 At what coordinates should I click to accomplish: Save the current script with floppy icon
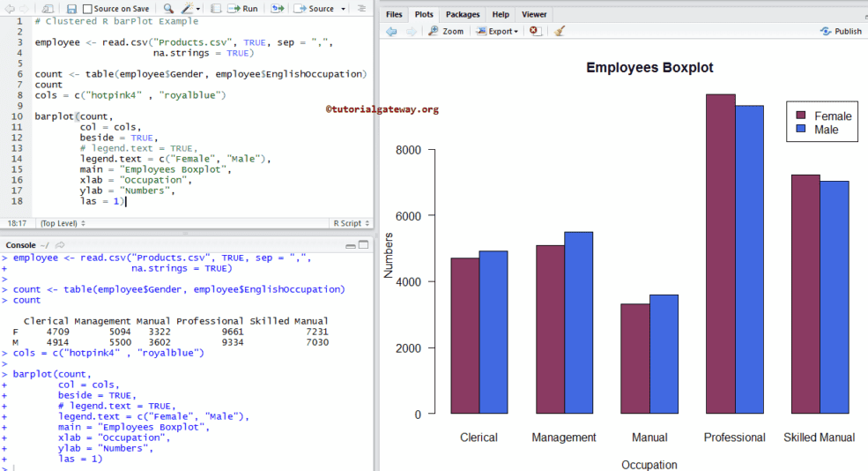click(71, 9)
